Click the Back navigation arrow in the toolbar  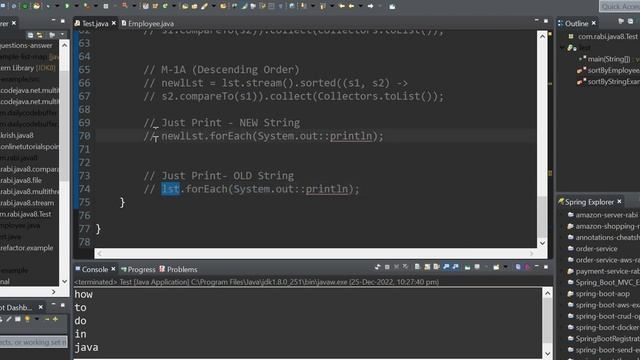[351, 6]
